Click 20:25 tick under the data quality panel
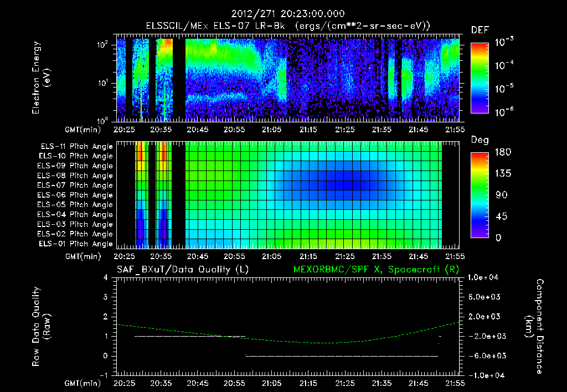Image resolution: width=567 pixels, height=392 pixels. pyautogui.click(x=124, y=383)
